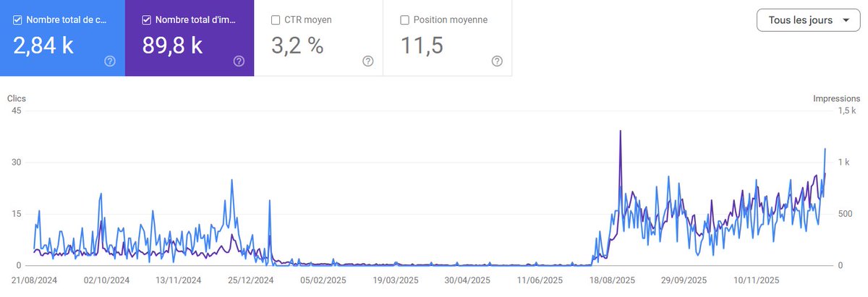Viewport: 868px width, 297px height.
Task: Open the Tous les jours dropdown
Action: coord(807,20)
